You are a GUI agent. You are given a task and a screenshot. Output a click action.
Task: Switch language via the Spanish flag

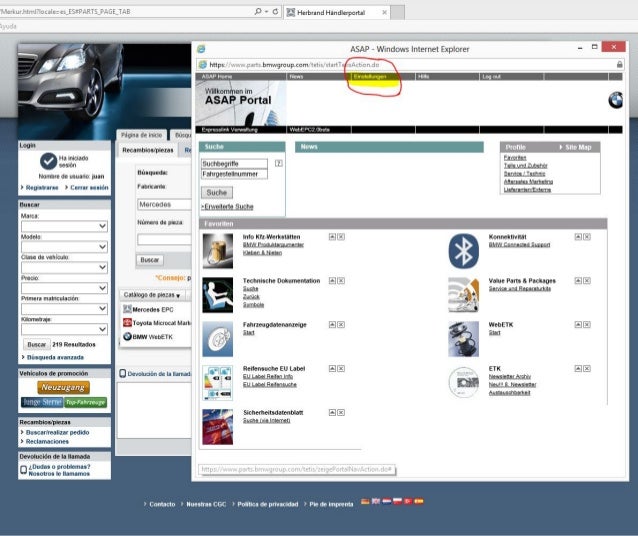(419, 501)
